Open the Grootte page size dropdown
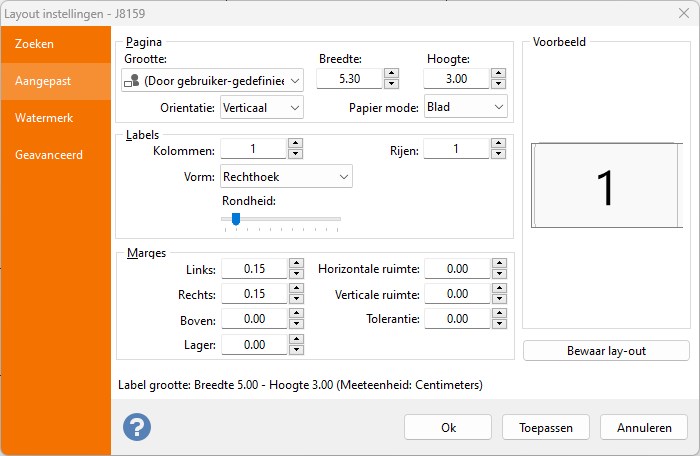Screen dimensions: 700x456 [x=212, y=80]
